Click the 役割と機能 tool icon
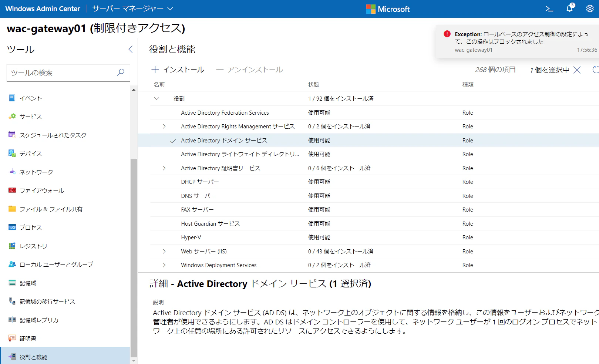The height and width of the screenshot is (364, 599). 12,357
